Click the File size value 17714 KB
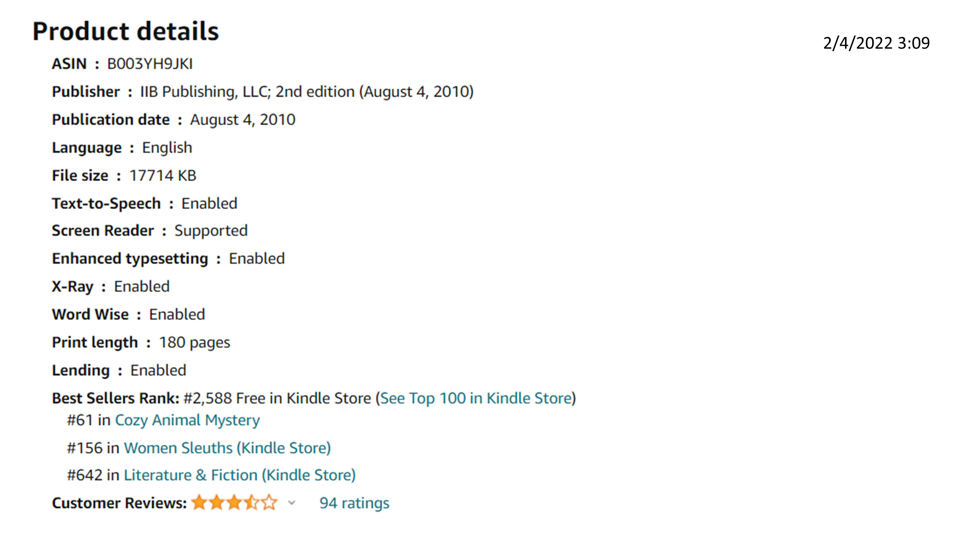 coord(163,176)
